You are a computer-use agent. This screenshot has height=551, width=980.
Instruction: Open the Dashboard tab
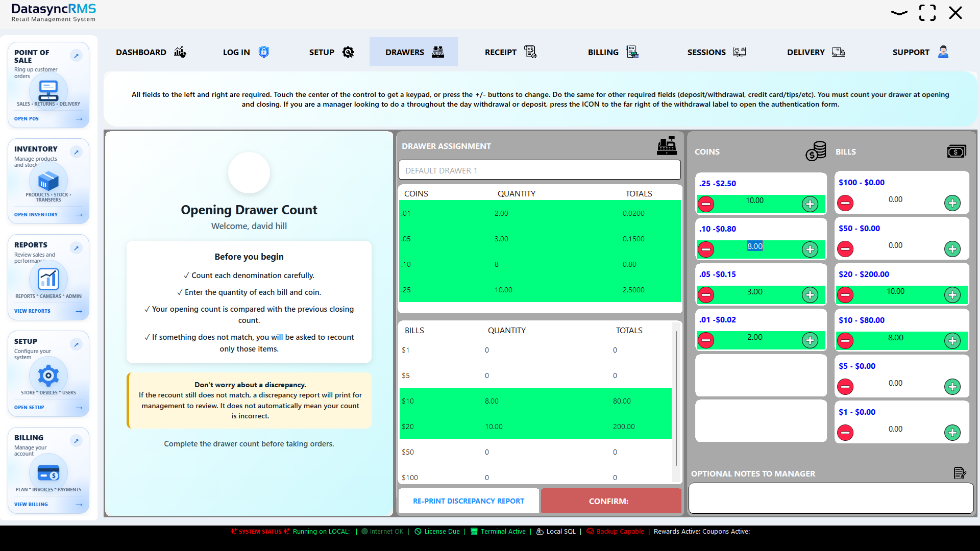151,52
